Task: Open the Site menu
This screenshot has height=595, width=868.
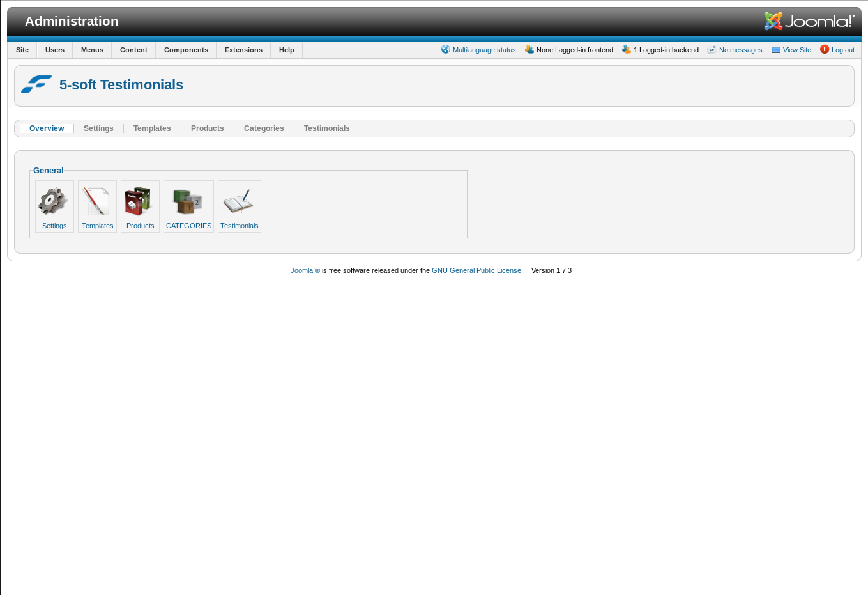Action: (x=22, y=50)
